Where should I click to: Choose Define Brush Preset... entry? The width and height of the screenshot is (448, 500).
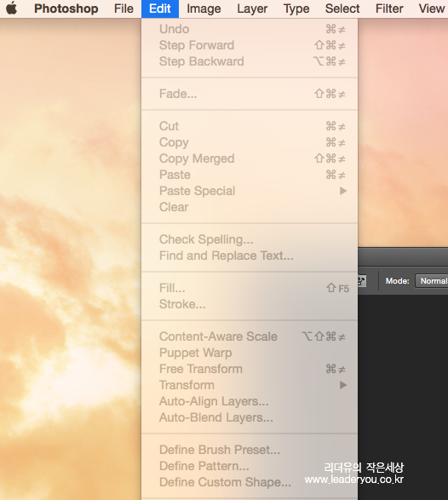pyautogui.click(x=250, y=450)
